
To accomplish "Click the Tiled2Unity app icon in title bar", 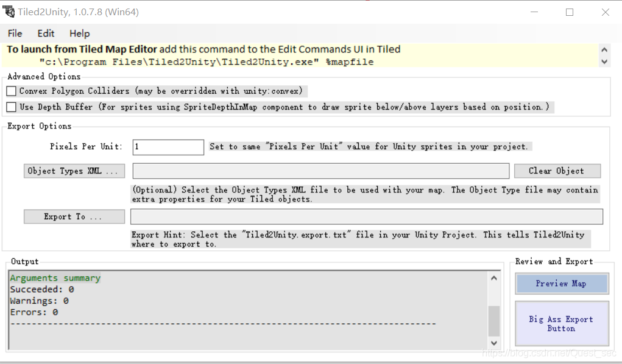I will click(x=9, y=12).
